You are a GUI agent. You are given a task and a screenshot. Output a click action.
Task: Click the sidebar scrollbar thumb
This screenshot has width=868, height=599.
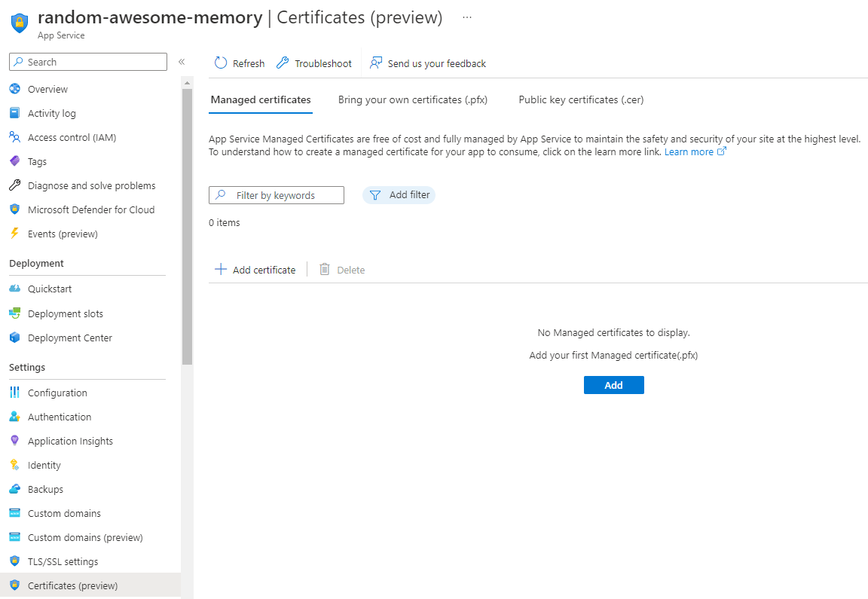(x=187, y=227)
